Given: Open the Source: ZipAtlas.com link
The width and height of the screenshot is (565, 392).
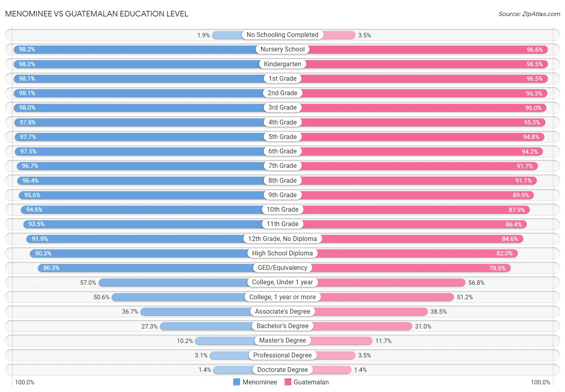Looking at the screenshot, I should pos(529,14).
